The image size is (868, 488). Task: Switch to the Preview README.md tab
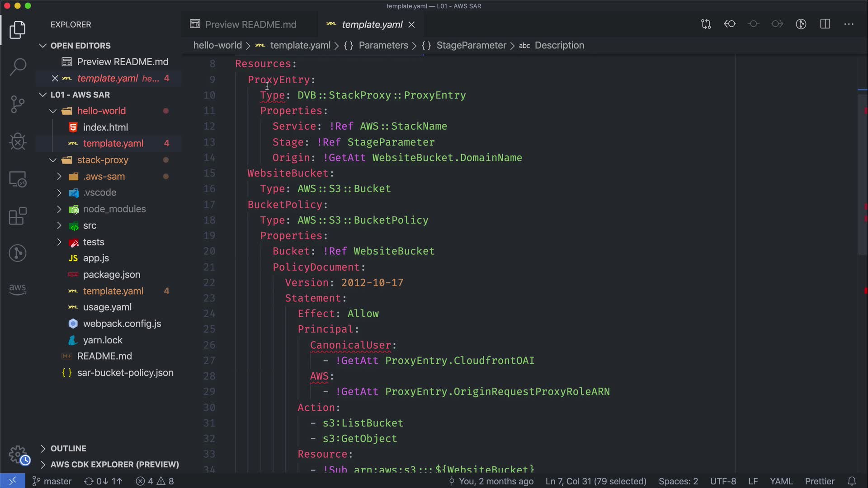(x=250, y=24)
